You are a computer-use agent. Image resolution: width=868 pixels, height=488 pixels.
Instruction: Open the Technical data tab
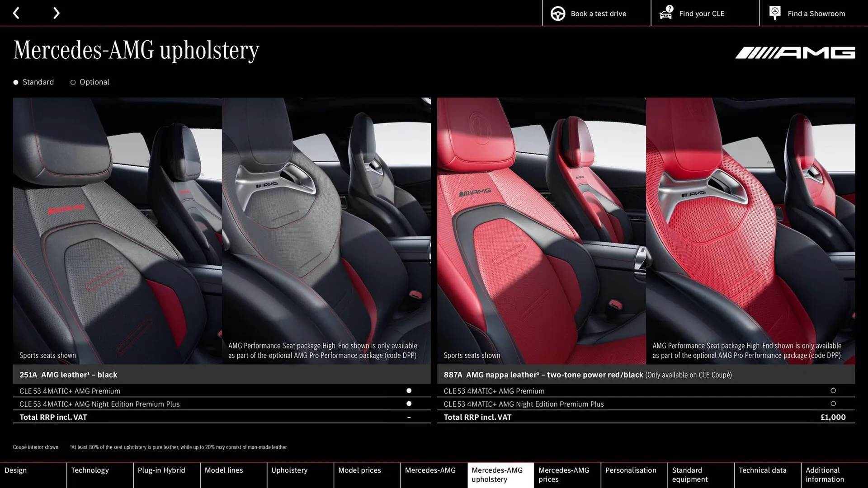coord(763,470)
